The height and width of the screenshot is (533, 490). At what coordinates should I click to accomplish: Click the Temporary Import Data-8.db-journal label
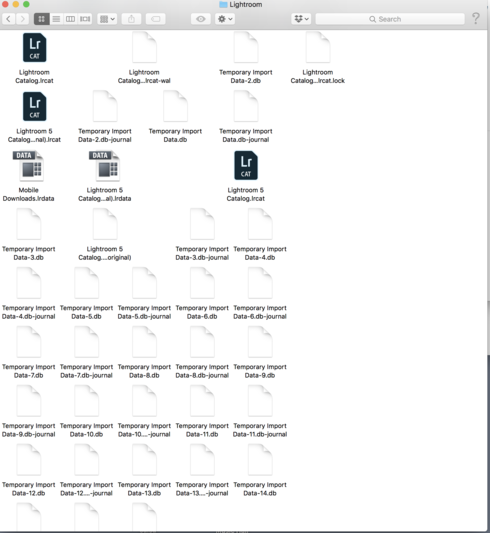coord(202,371)
